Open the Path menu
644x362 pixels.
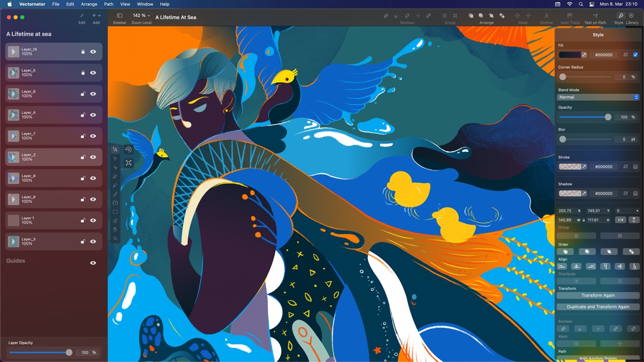108,4
